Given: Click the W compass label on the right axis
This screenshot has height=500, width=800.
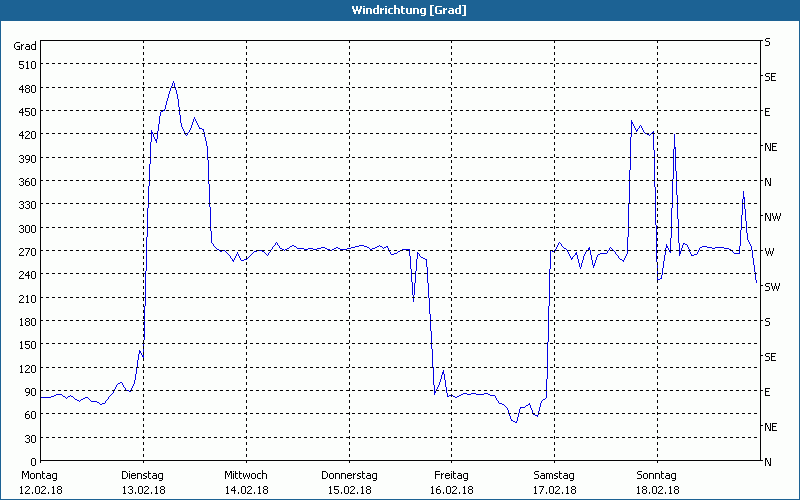Looking at the screenshot, I should tap(768, 252).
